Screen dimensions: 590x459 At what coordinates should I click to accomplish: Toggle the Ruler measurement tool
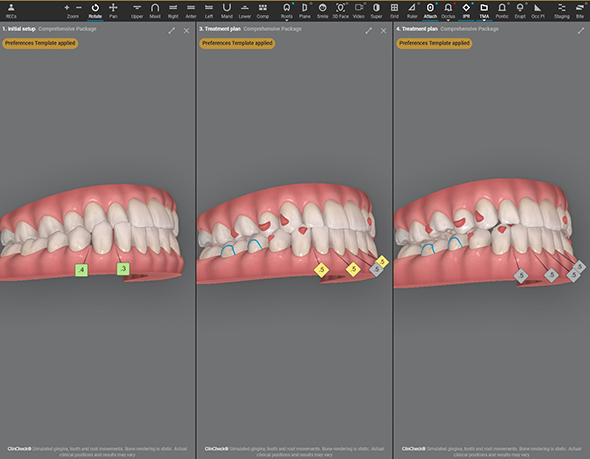pos(412,11)
